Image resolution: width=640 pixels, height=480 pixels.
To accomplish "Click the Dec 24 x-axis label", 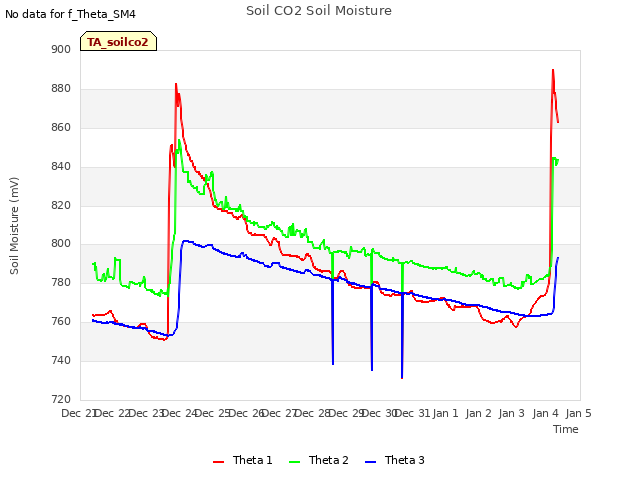I will click(x=179, y=413).
